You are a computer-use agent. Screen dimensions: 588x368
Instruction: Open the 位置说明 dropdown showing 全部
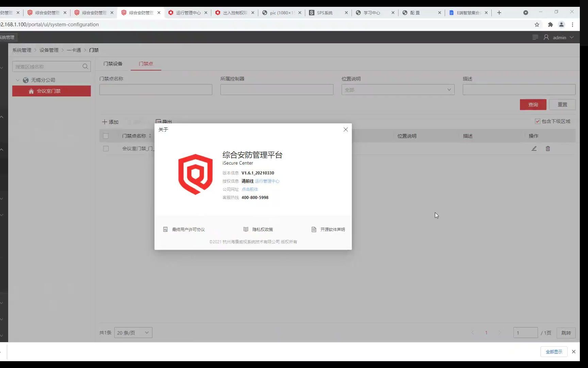coord(398,90)
